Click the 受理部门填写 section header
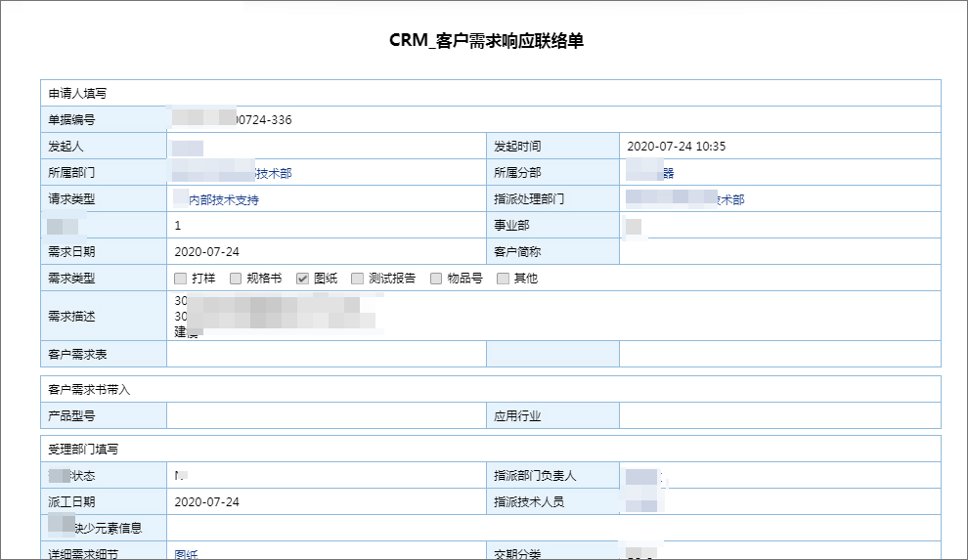Screen dimensions: 968x560 [x=83, y=449]
